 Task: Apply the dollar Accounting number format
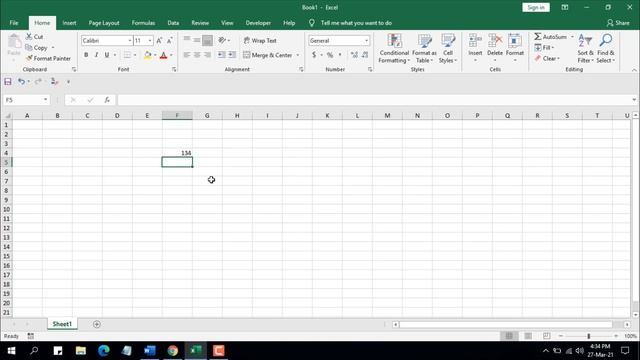[314, 55]
